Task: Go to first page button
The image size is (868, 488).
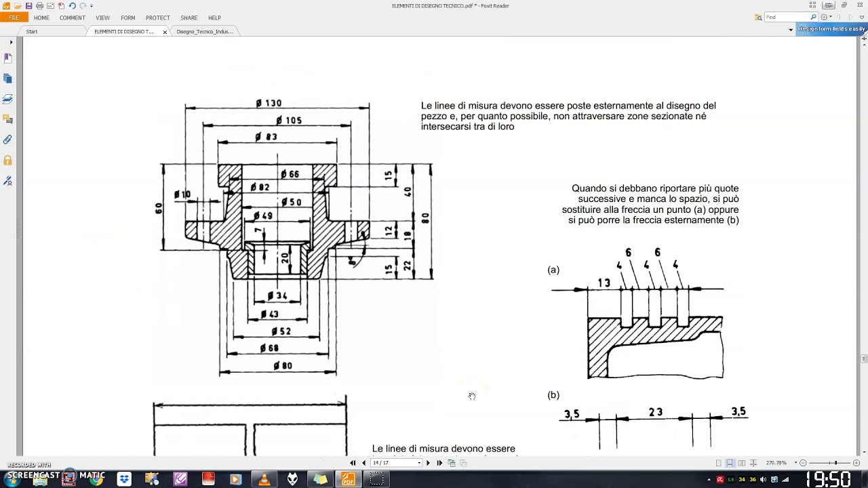Action: coord(353,463)
